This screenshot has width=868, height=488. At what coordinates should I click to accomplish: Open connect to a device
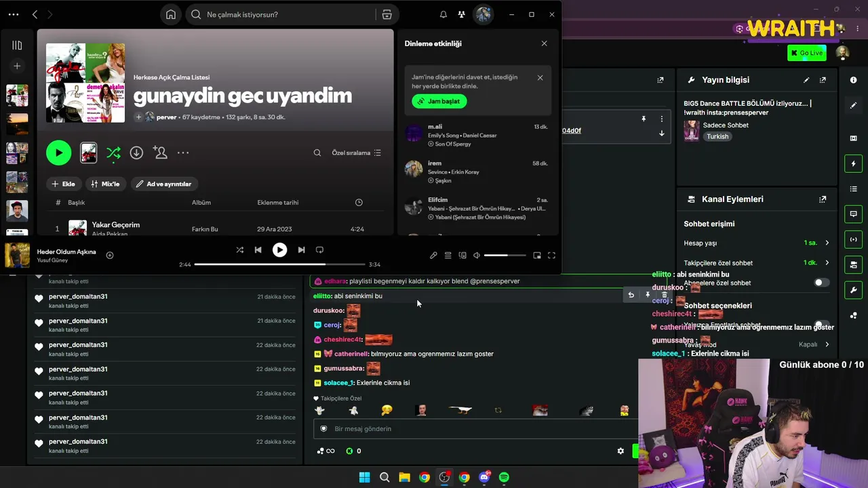tap(462, 256)
